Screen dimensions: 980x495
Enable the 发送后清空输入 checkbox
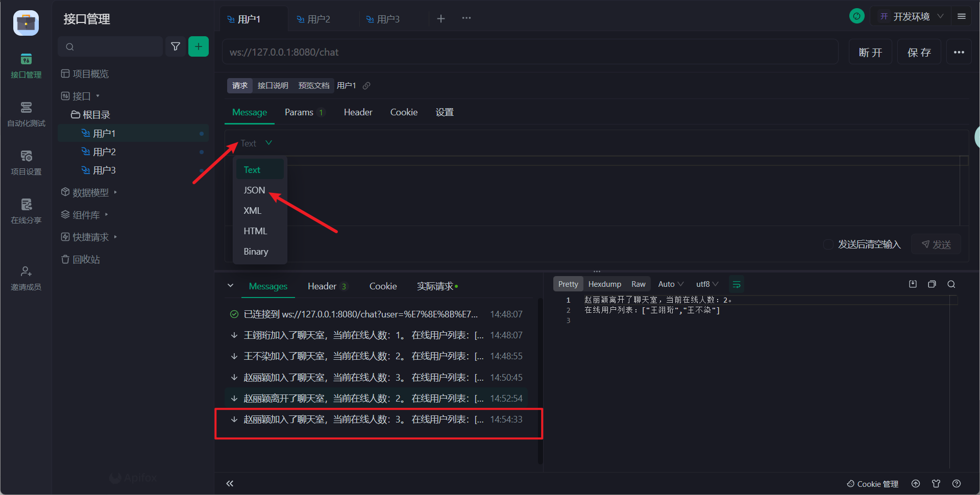pos(828,244)
